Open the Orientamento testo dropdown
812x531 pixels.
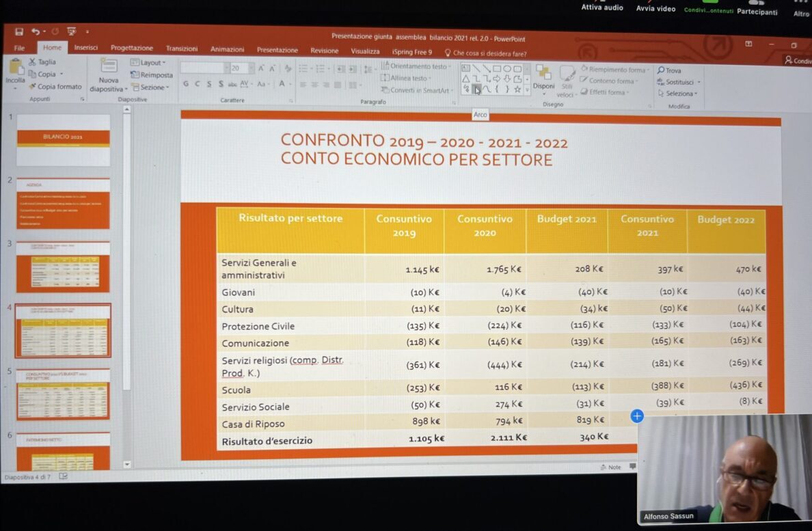pyautogui.click(x=416, y=66)
